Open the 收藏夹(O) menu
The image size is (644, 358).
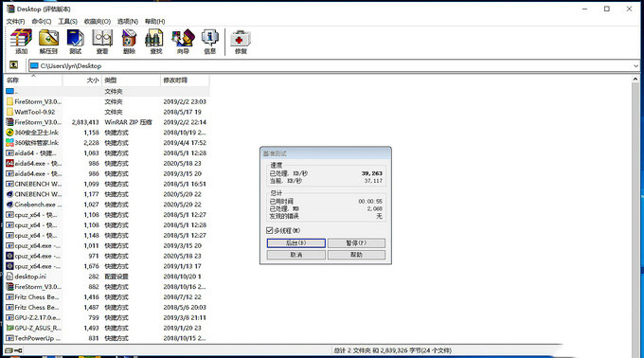[98, 22]
